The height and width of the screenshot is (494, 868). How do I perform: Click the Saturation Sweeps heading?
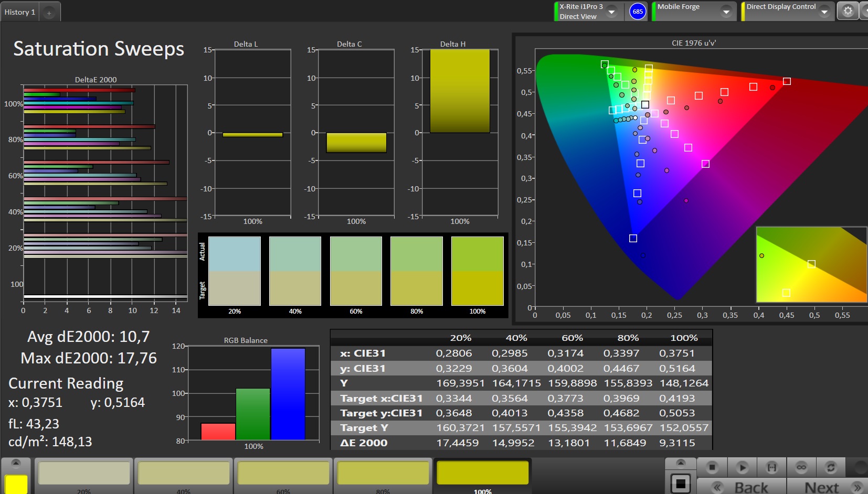coord(99,49)
